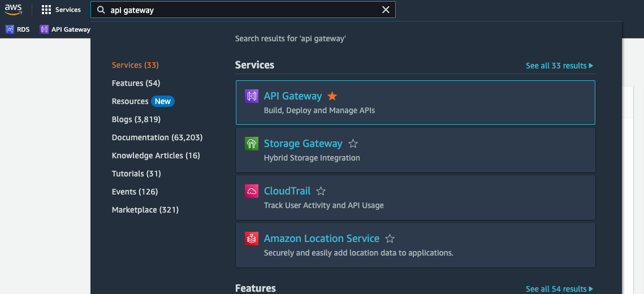The height and width of the screenshot is (294, 644).
Task: Open the API Gateway favorites bar shortcut
Action: tap(65, 29)
